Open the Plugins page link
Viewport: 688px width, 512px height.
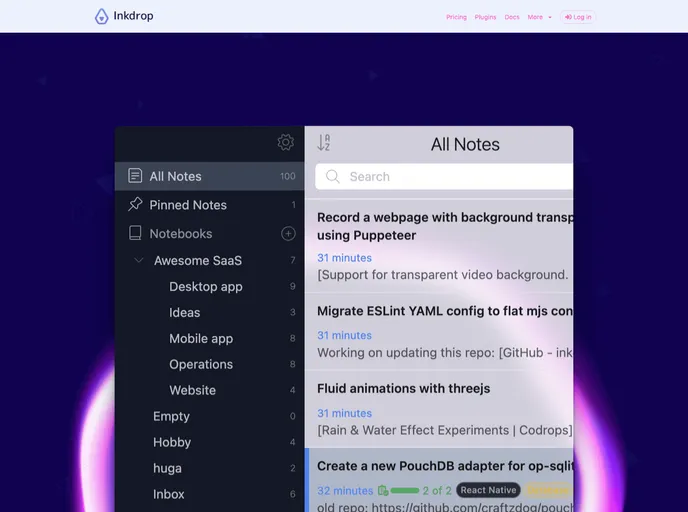coord(485,17)
